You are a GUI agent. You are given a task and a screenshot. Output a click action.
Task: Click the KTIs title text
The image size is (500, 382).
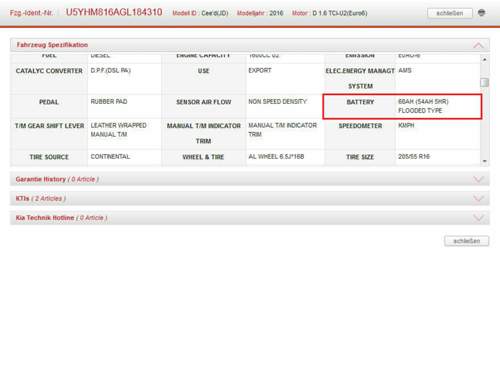(23, 199)
